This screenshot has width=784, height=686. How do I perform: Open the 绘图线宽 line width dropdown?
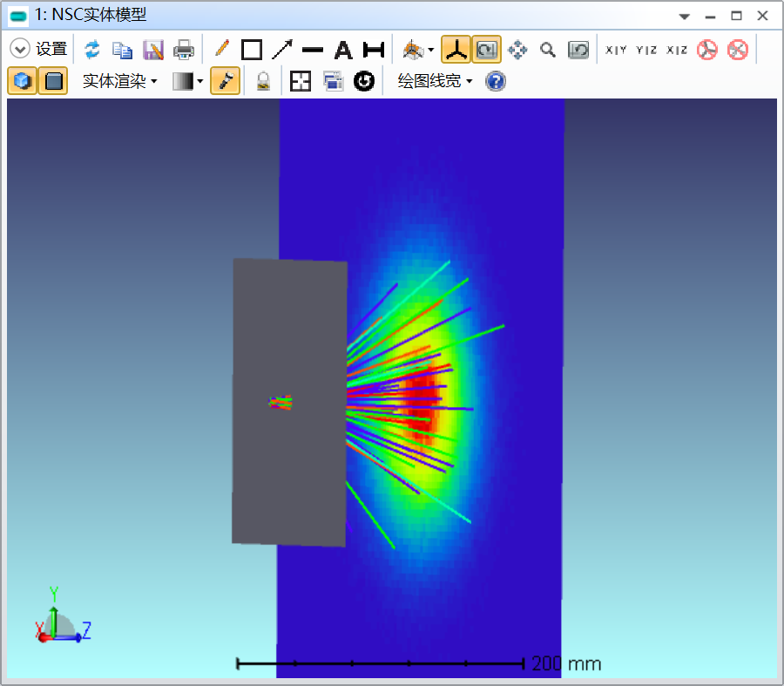coord(435,82)
